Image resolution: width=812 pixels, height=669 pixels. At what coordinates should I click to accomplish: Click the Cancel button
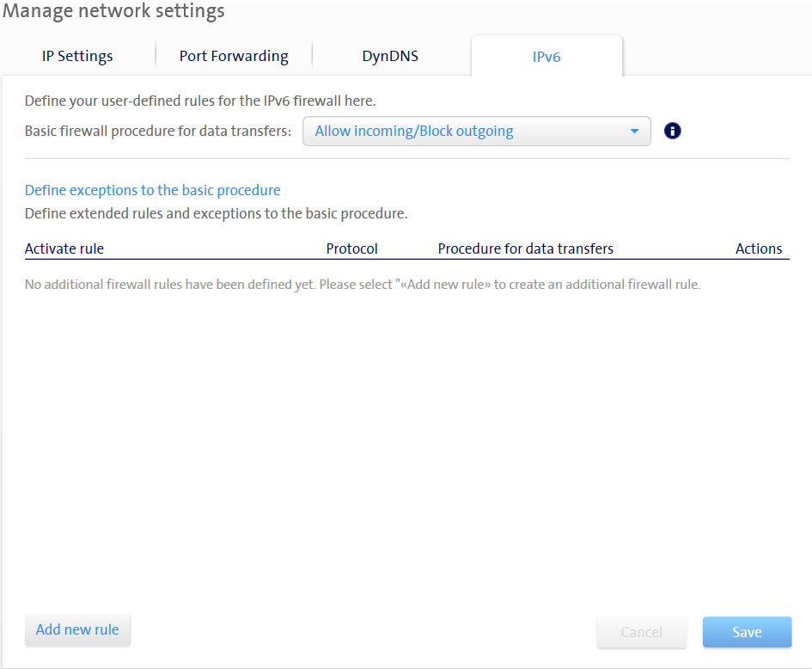point(642,632)
